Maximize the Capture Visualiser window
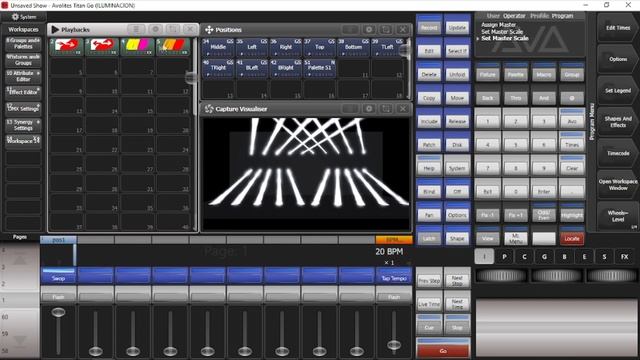Image resolution: width=640 pixels, height=360 pixels. click(x=386, y=109)
